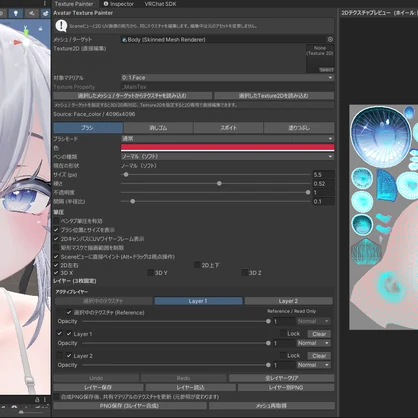
Task: Enable ペンタブ筆圧を有効 checkbox
Action: [x=56, y=221]
